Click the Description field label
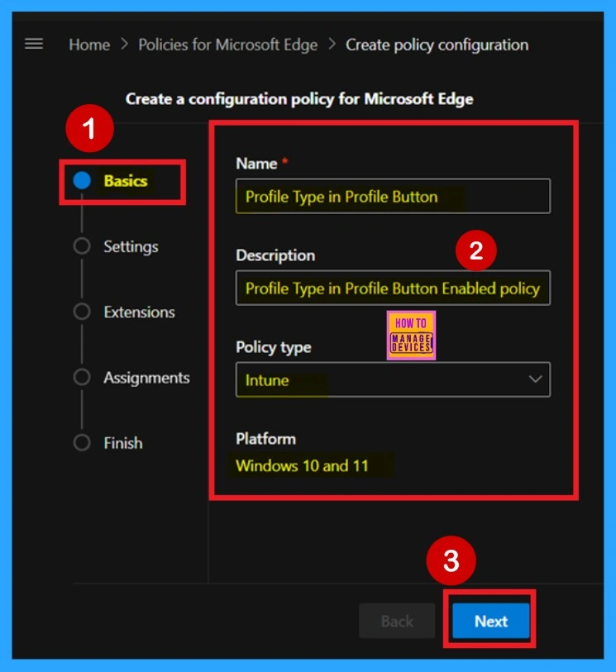Screen dimensions: 616x672 point(275,255)
